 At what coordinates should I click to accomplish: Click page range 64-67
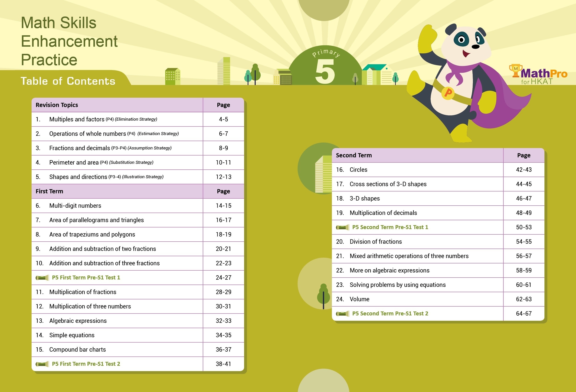(524, 314)
